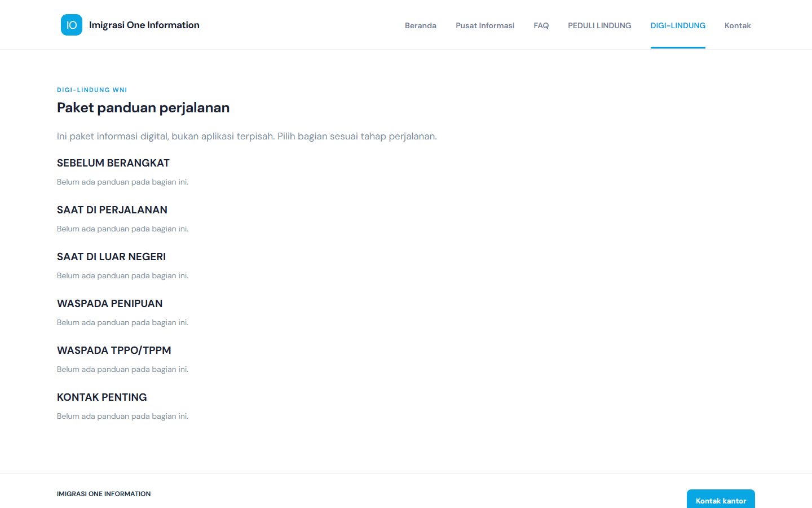Select the SAAT DI LUAR NEGERI heading
812x508 pixels.
112,257
